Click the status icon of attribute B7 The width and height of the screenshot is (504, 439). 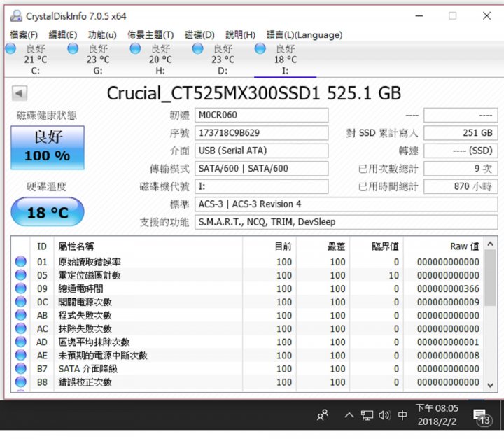point(21,368)
